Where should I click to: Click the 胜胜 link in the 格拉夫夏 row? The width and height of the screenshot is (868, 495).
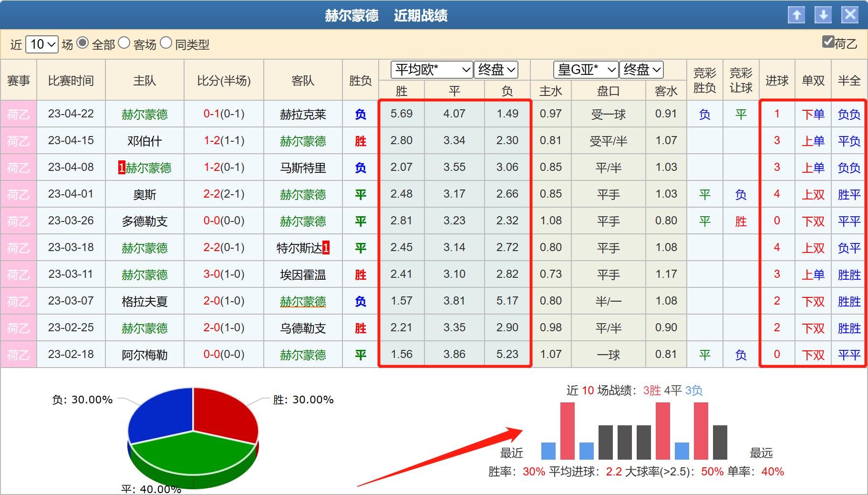(x=848, y=301)
